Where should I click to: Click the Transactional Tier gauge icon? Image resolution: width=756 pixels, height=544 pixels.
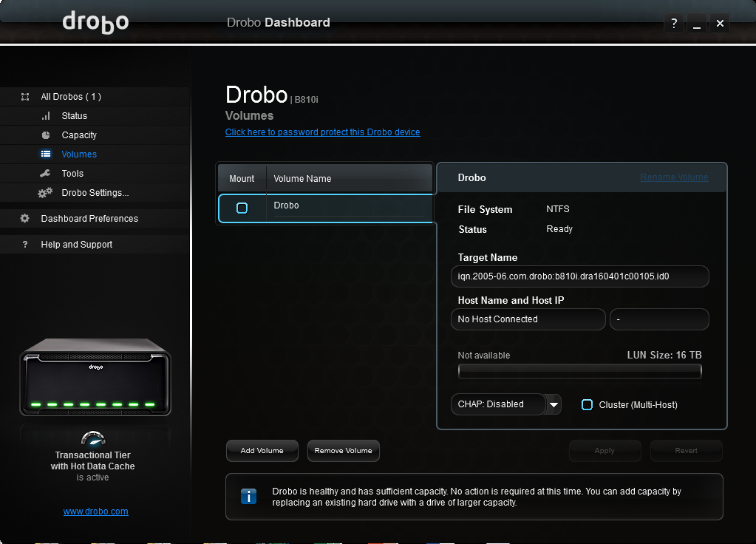(93, 438)
